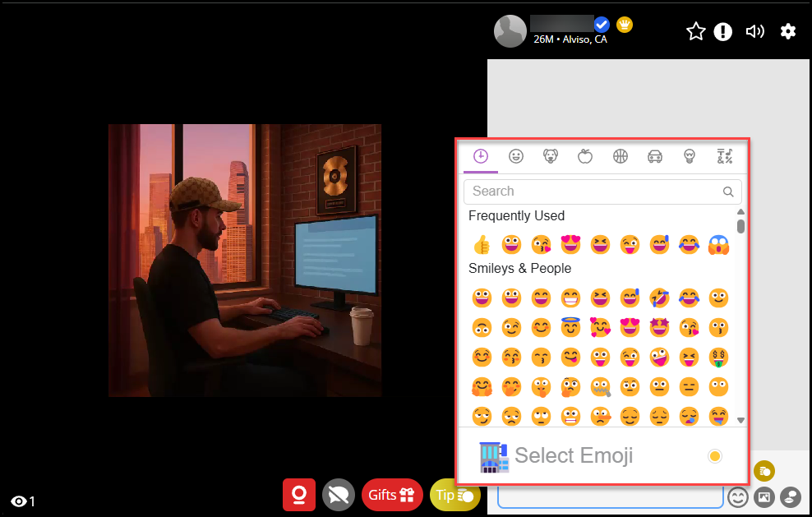812x517 pixels.
Task: Pick the thumbs up emoji
Action: 482,244
